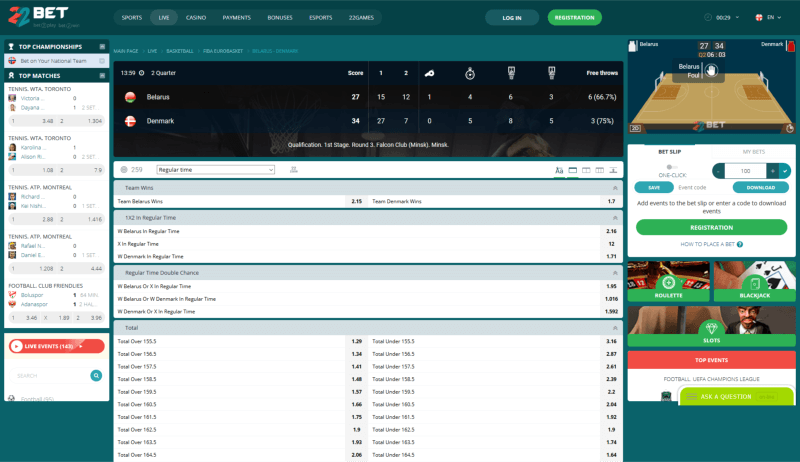Image resolution: width=800 pixels, height=462 pixels.
Task: Click the 2D view icon on court widget
Action: click(635, 129)
